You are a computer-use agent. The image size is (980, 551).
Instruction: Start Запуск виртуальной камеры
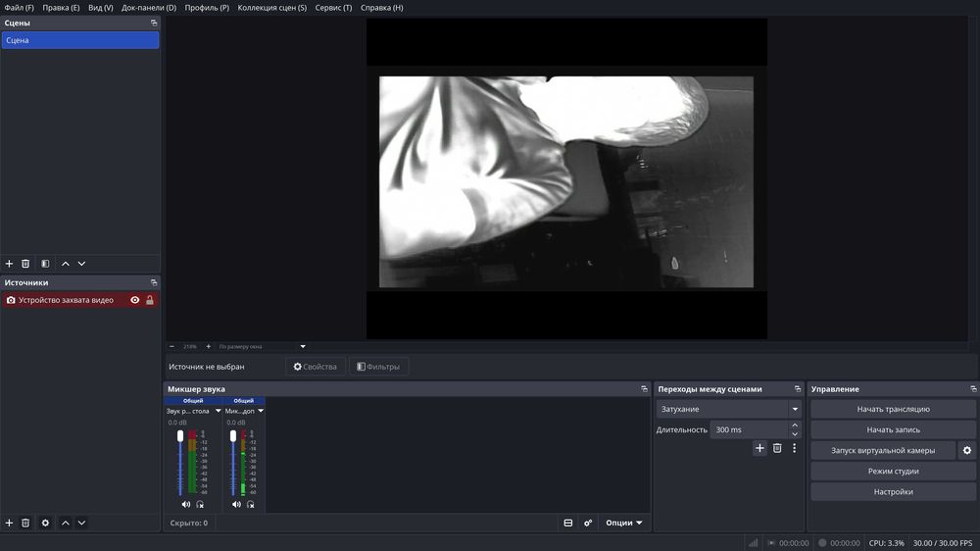(x=883, y=450)
